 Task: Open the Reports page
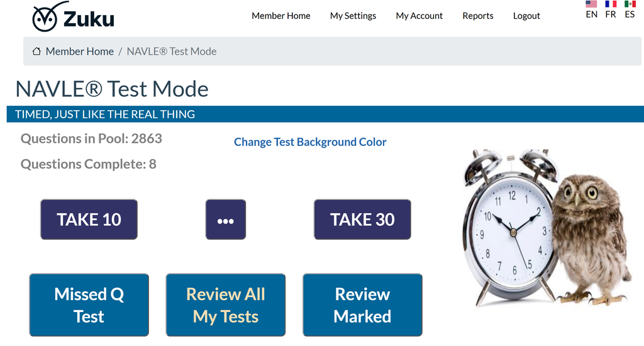(478, 16)
